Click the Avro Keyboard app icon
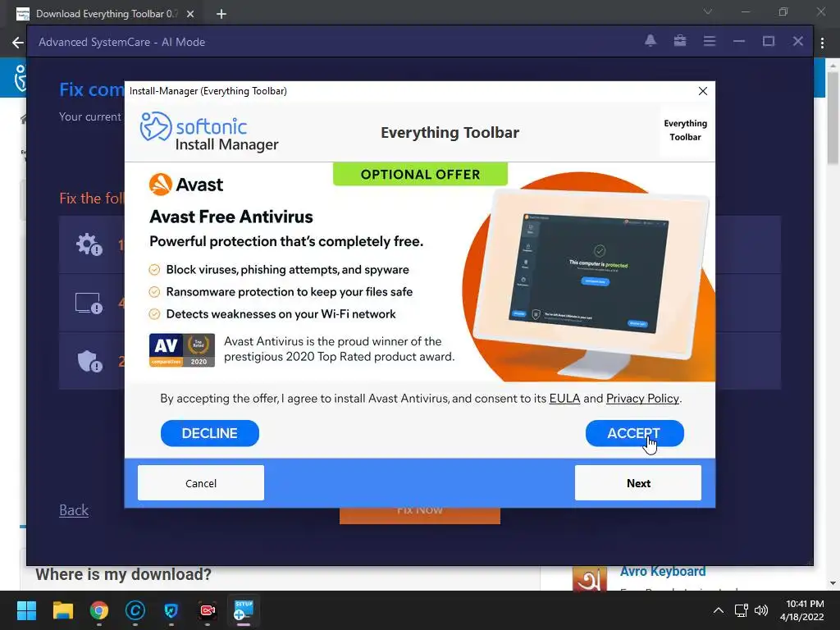840x630 pixels. [589, 579]
